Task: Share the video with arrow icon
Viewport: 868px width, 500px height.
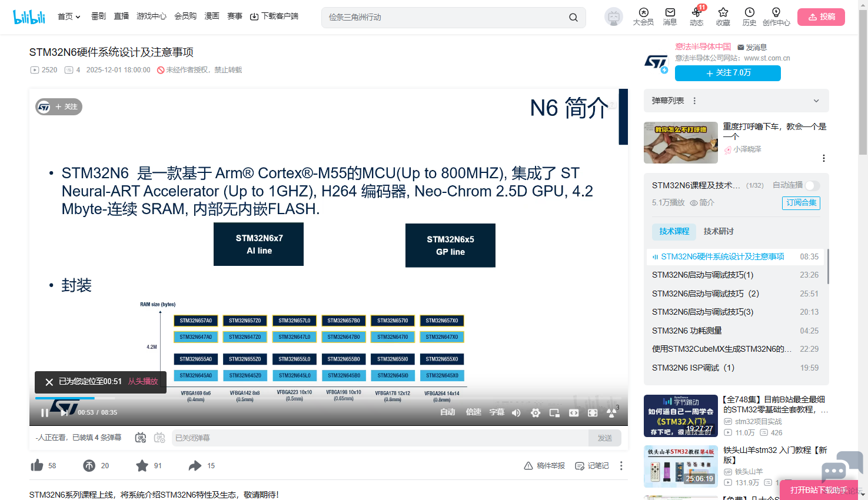Action: [195, 466]
